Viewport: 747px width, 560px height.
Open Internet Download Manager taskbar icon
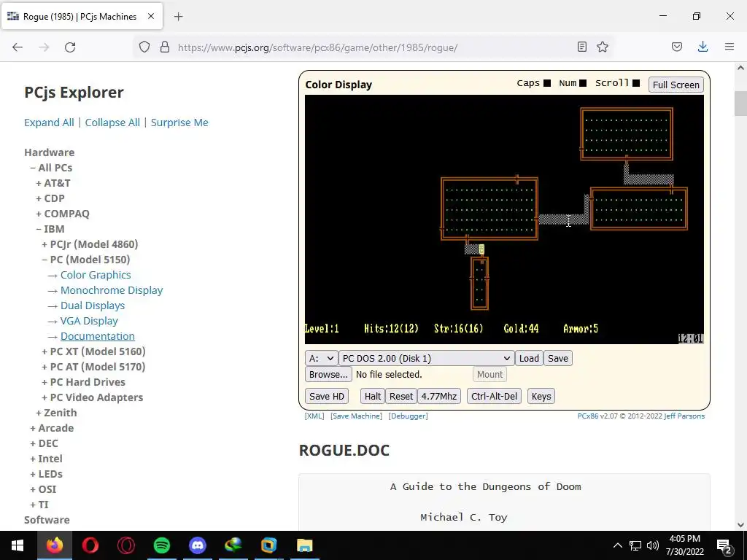point(233,545)
